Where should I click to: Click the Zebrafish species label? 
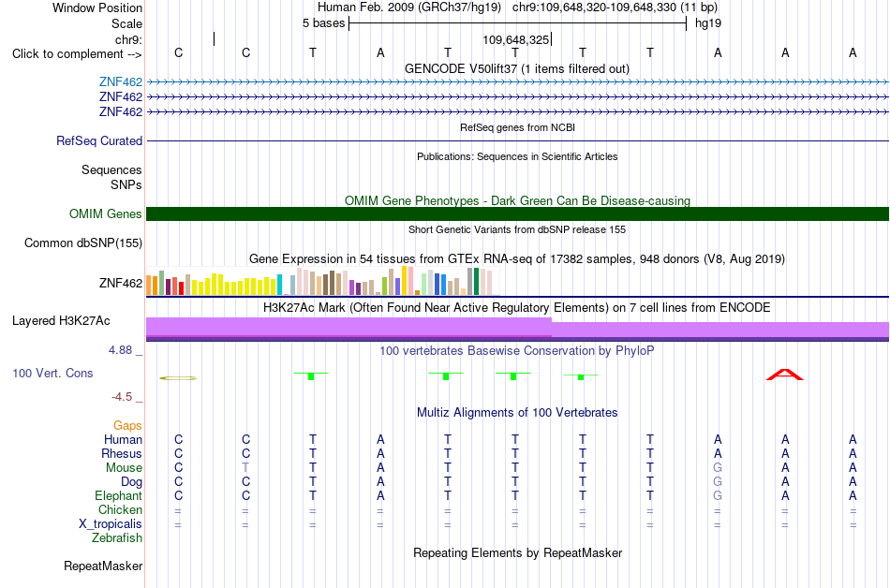click(x=117, y=537)
